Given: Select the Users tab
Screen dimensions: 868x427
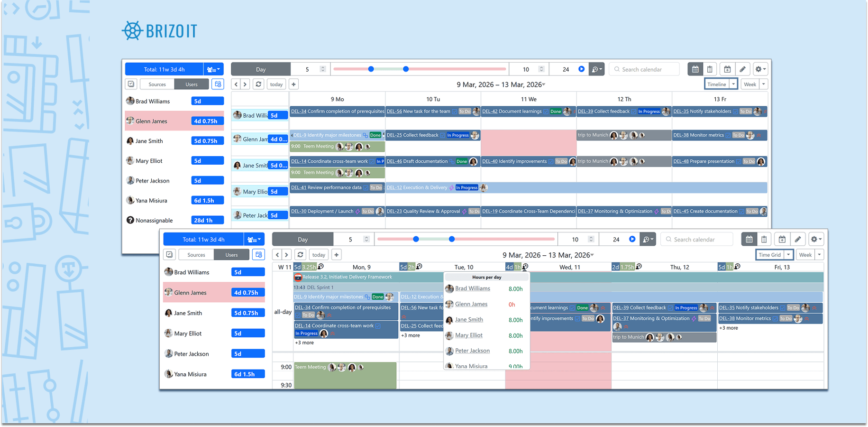Looking at the screenshot, I should 192,84.
